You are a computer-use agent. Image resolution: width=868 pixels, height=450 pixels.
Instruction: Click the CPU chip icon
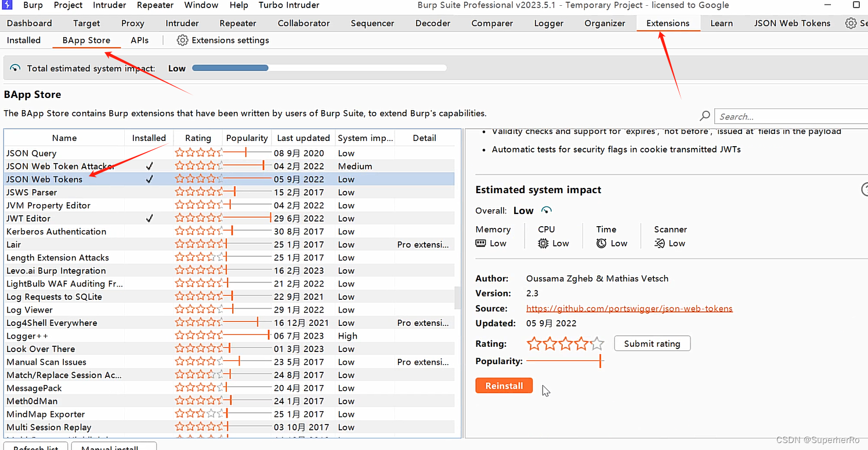pos(543,243)
